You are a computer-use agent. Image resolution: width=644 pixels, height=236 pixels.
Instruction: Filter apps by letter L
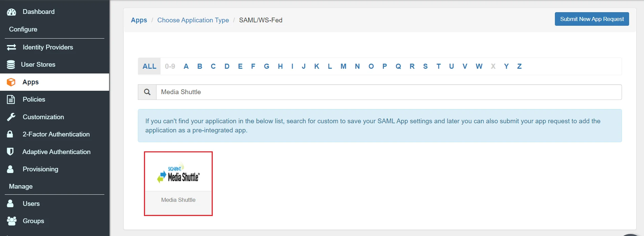(x=330, y=66)
